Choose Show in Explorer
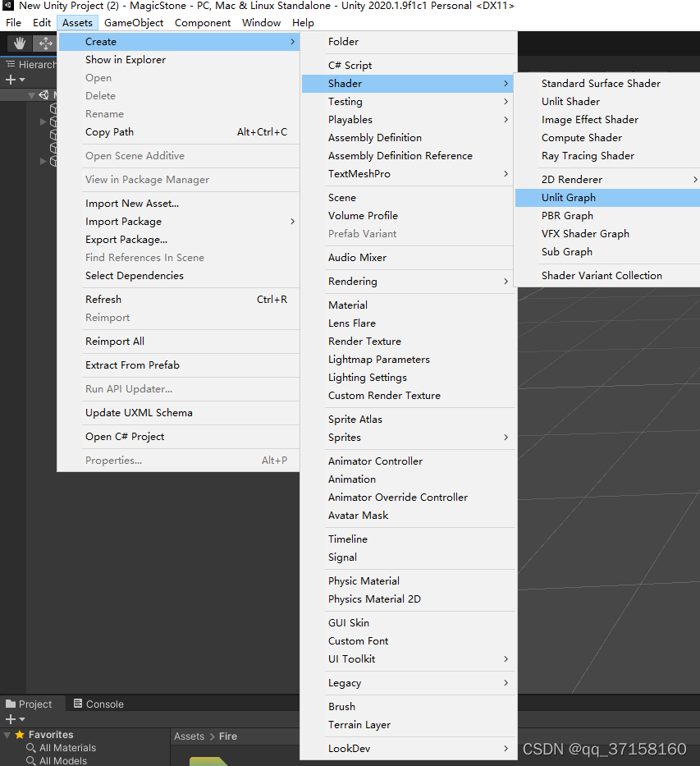The image size is (700, 766). point(179,60)
